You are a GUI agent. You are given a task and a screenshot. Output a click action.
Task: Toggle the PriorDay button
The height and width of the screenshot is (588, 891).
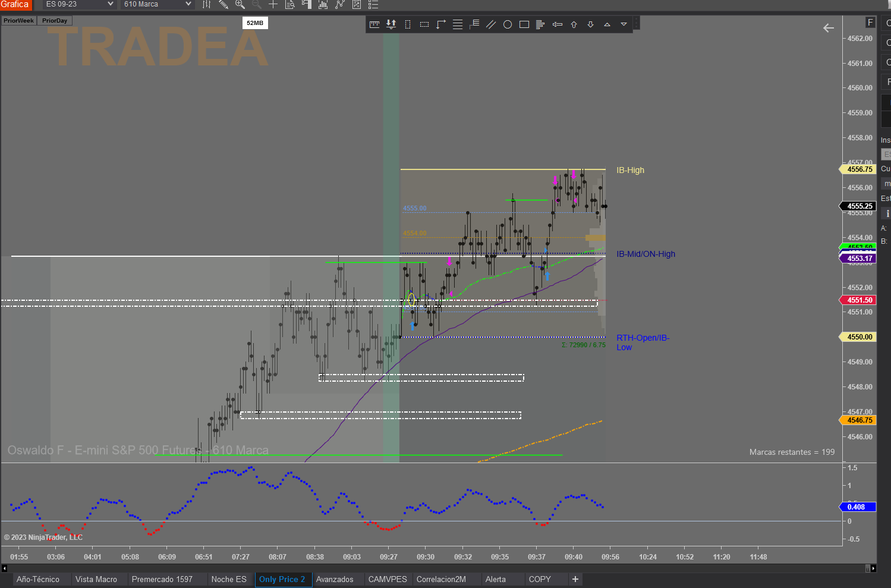click(55, 20)
